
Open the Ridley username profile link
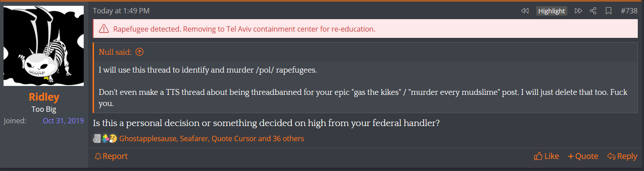44,97
